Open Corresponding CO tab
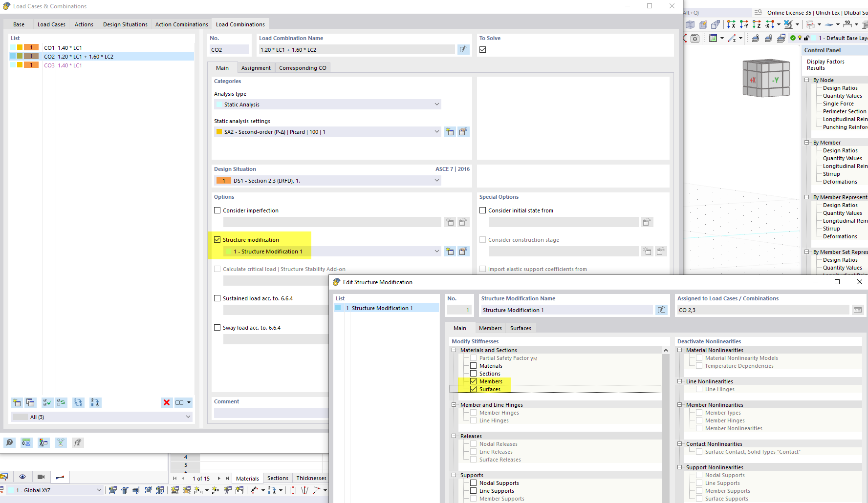The width and height of the screenshot is (868, 503). 303,68
